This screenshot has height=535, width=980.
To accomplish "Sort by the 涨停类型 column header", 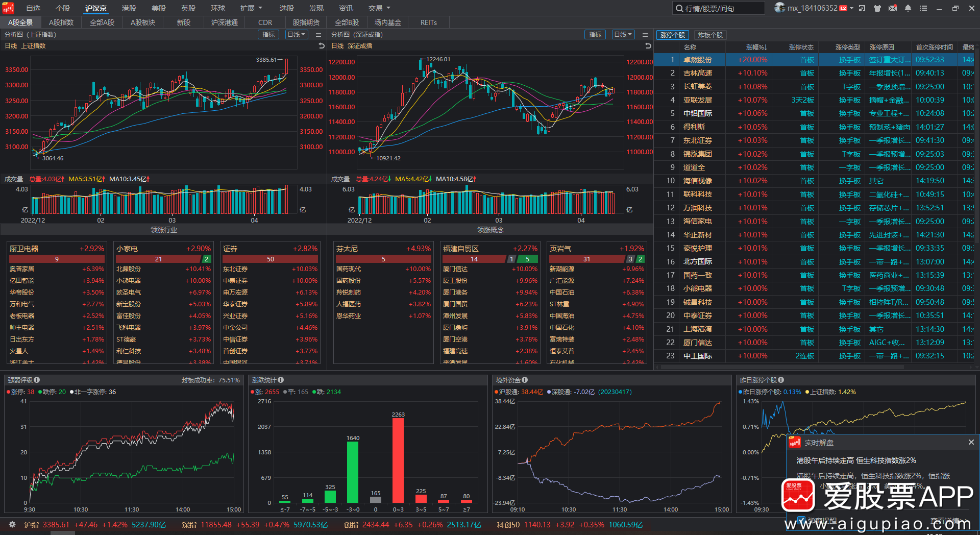I will point(848,47).
